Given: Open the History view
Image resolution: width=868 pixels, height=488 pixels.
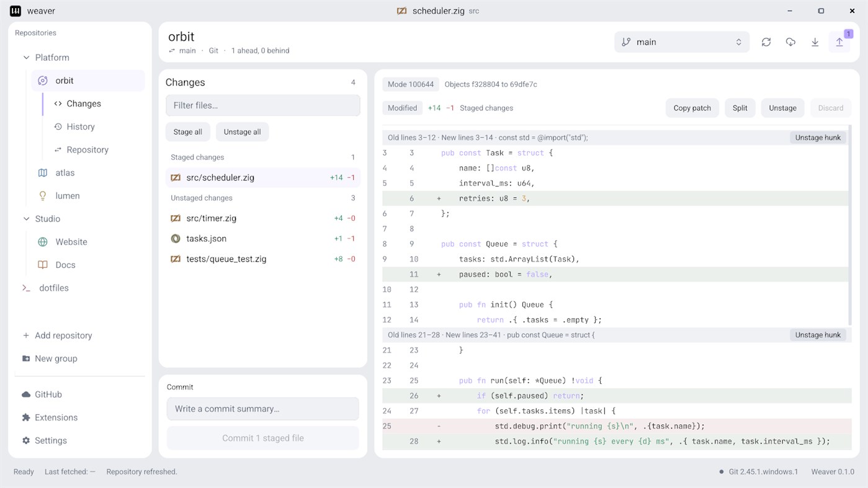Looking at the screenshot, I should pyautogui.click(x=93, y=126).
